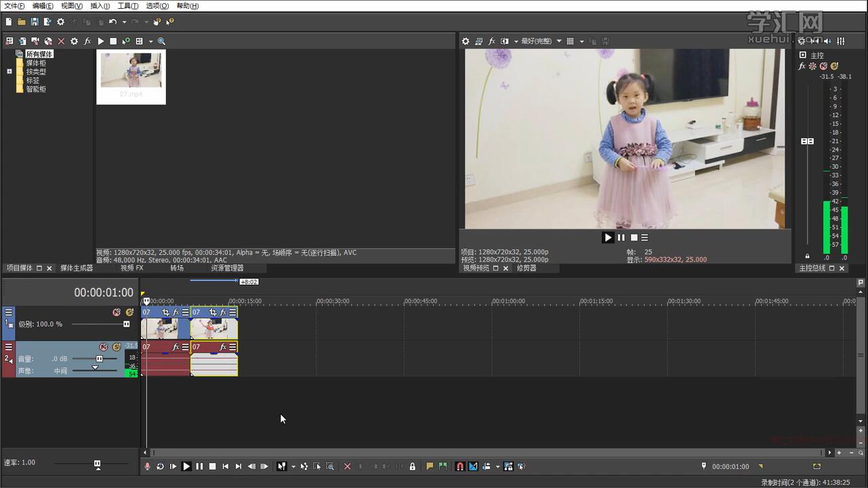Import media using the first Project Media toolbar icon

point(9,41)
